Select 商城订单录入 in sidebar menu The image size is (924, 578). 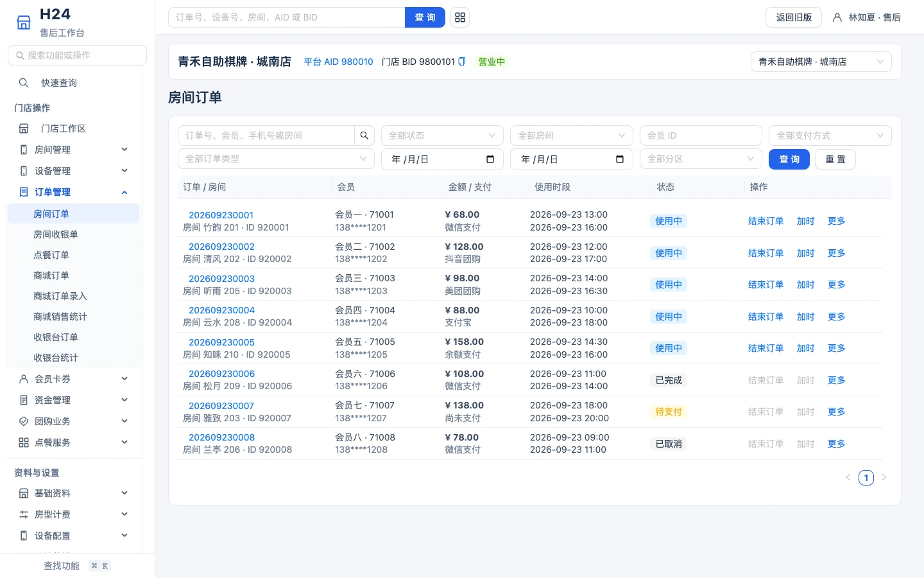(x=73, y=296)
